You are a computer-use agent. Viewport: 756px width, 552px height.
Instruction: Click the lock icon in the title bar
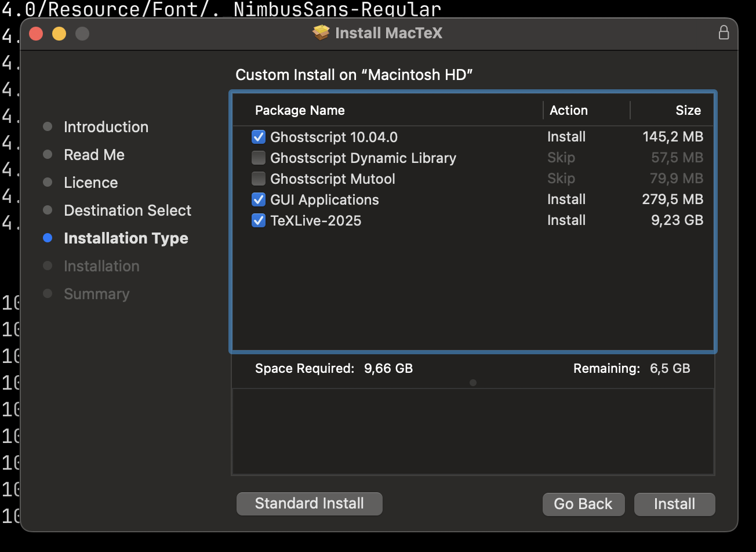tap(724, 33)
